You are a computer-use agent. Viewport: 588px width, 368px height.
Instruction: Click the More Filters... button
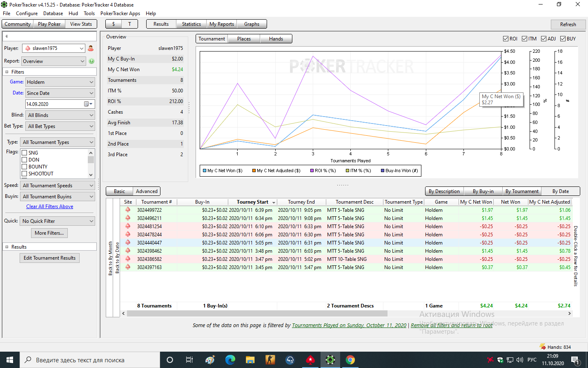coord(49,233)
